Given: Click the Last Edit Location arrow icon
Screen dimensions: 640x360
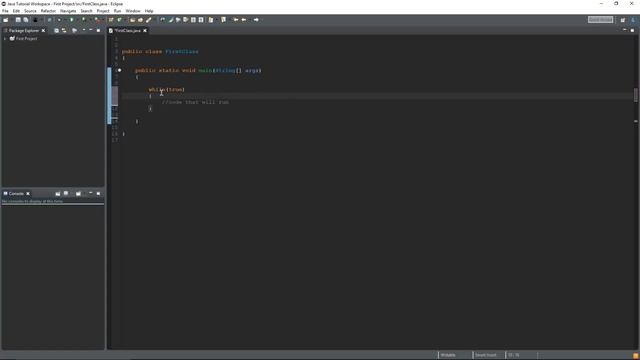Looking at the screenshot, I should coord(236,20).
